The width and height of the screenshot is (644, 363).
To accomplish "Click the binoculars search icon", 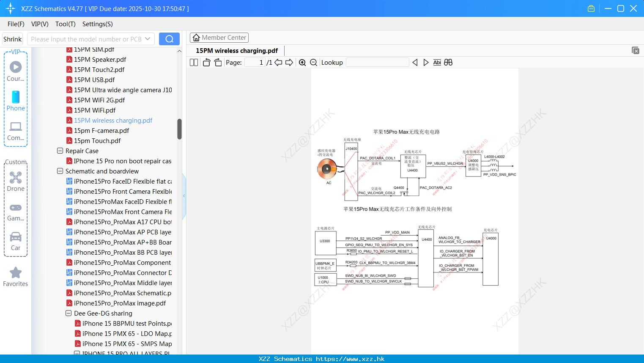I will pos(448,63).
